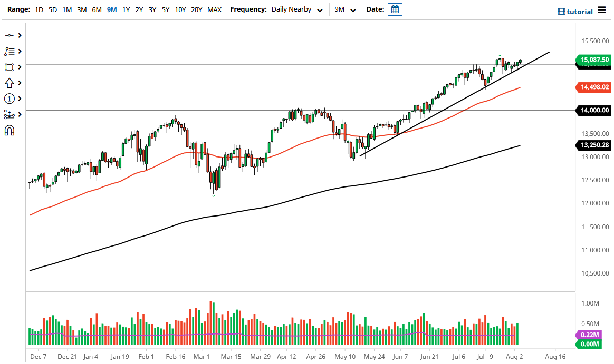The width and height of the screenshot is (614, 364).
Task: Click the purple 0.22M volume label
Action: coord(590,335)
